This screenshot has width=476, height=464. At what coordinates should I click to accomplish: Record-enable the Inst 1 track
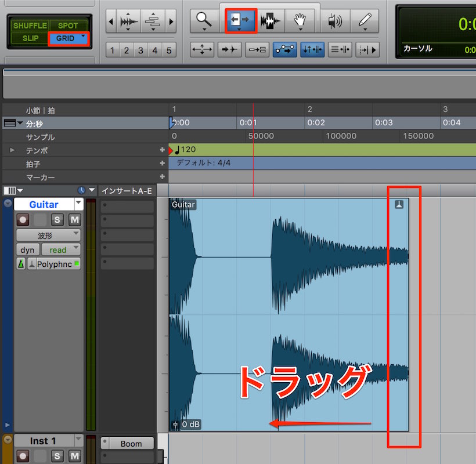23,456
